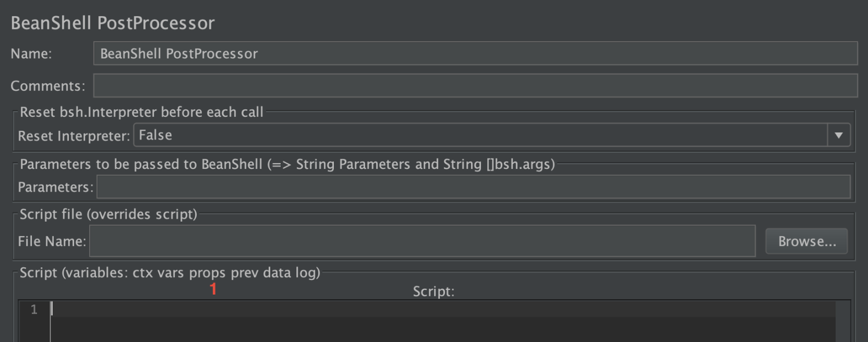868x342 pixels.
Task: Click the "Comments:" label
Action: 48,86
